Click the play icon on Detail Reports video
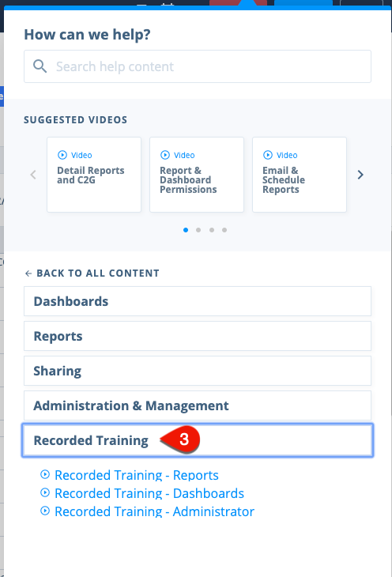The height and width of the screenshot is (577, 392). [62, 155]
